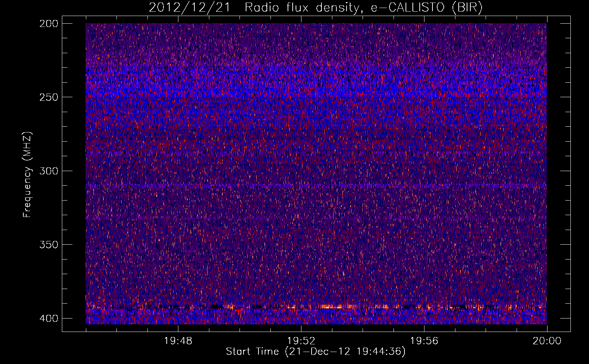Screen dimensions: 589x364
Task: Select the 200 frequency tick label
Action: coord(49,24)
